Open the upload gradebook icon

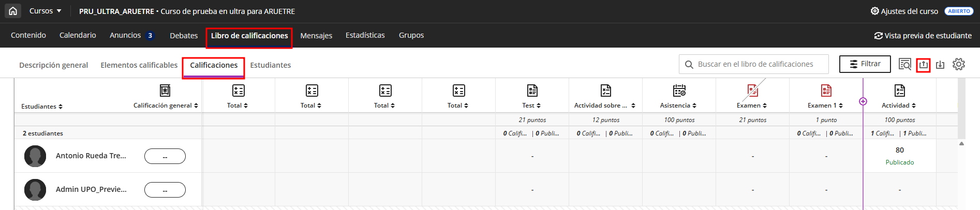[x=923, y=65]
